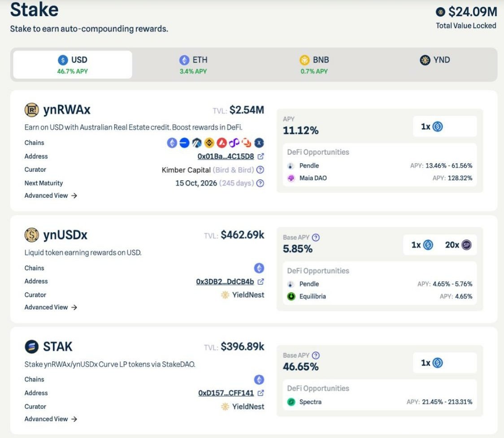Image resolution: width=504 pixels, height=438 pixels.
Task: Click the 1x multiplier badge in ynRWAx card
Action: tap(432, 126)
